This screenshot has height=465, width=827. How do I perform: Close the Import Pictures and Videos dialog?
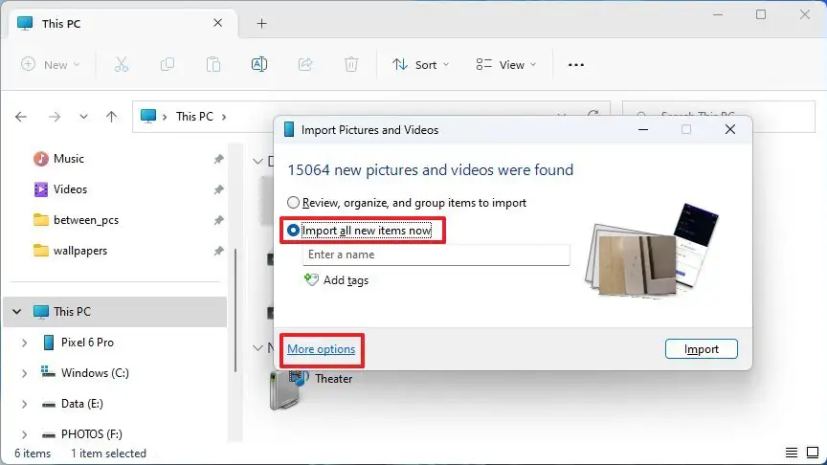pos(730,129)
